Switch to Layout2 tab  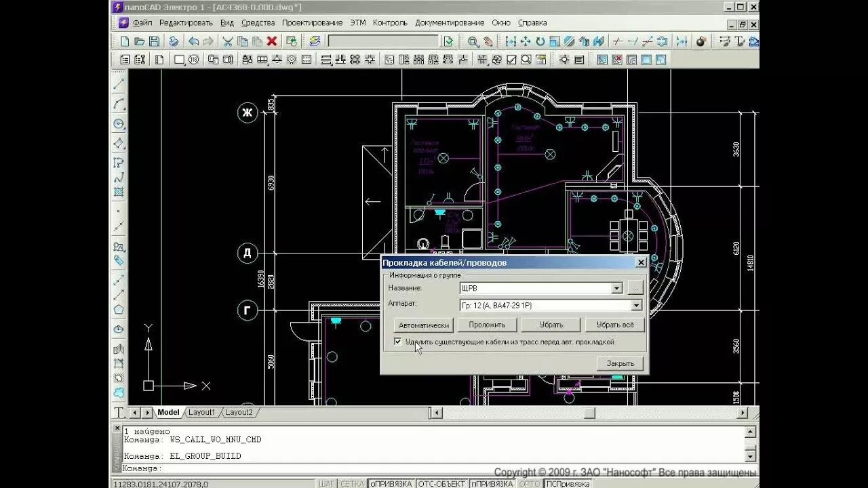239,412
